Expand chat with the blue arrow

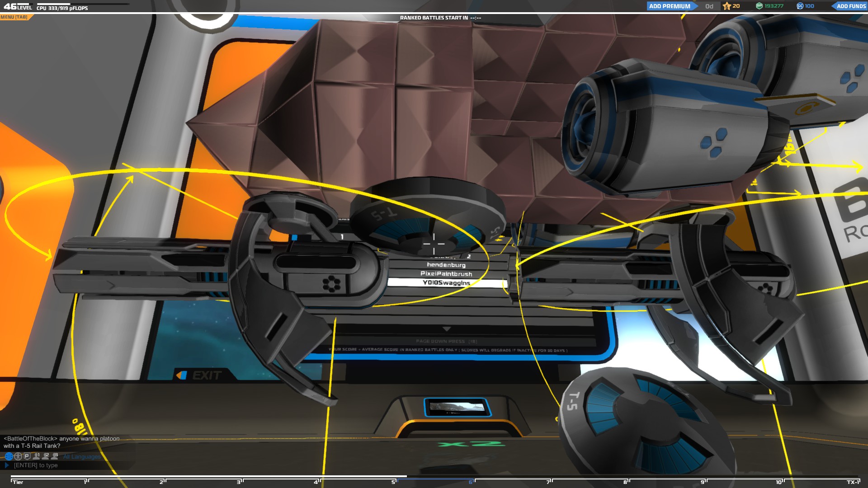pyautogui.click(x=7, y=465)
